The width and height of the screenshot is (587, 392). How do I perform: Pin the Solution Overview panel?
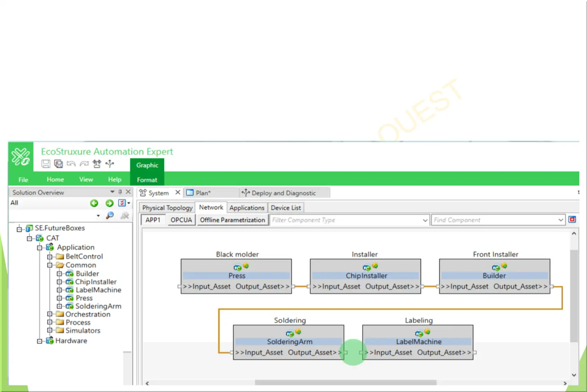pos(120,192)
